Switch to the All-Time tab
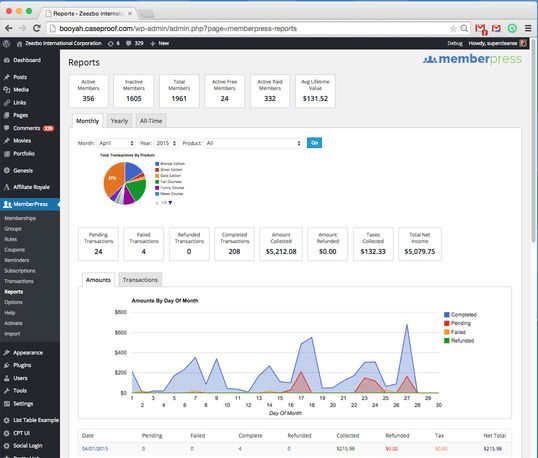This screenshot has height=458, width=538. tap(151, 121)
